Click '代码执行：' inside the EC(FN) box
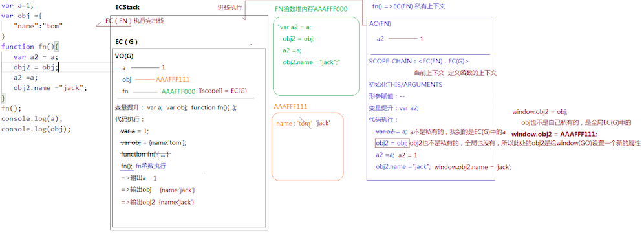 (383, 120)
